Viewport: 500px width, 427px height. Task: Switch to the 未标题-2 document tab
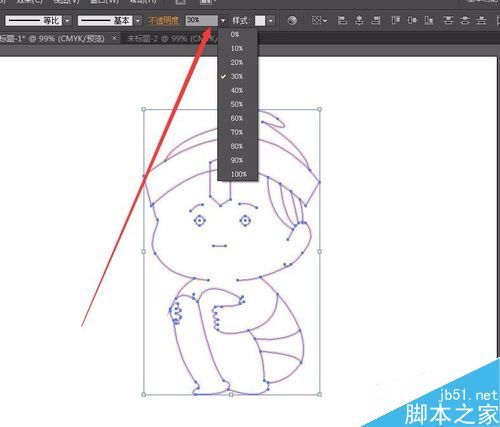click(x=173, y=39)
